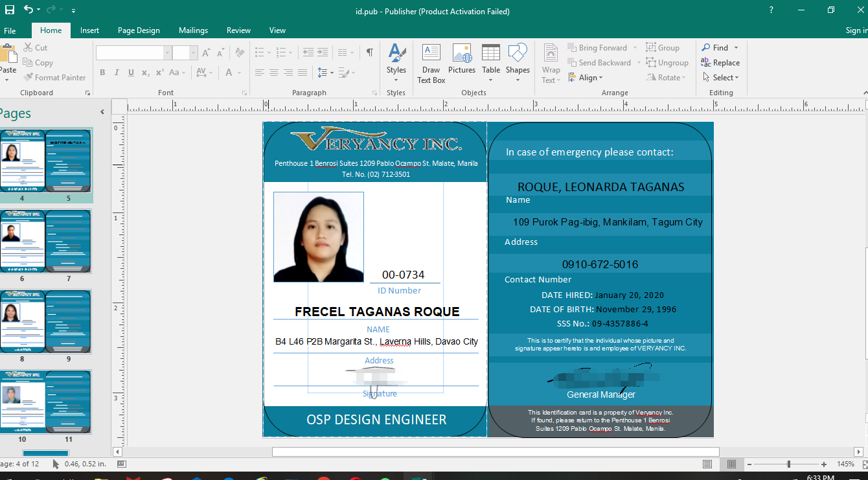Align paragraph text to the right
Viewport: 868px width, 480px height.
(x=288, y=73)
